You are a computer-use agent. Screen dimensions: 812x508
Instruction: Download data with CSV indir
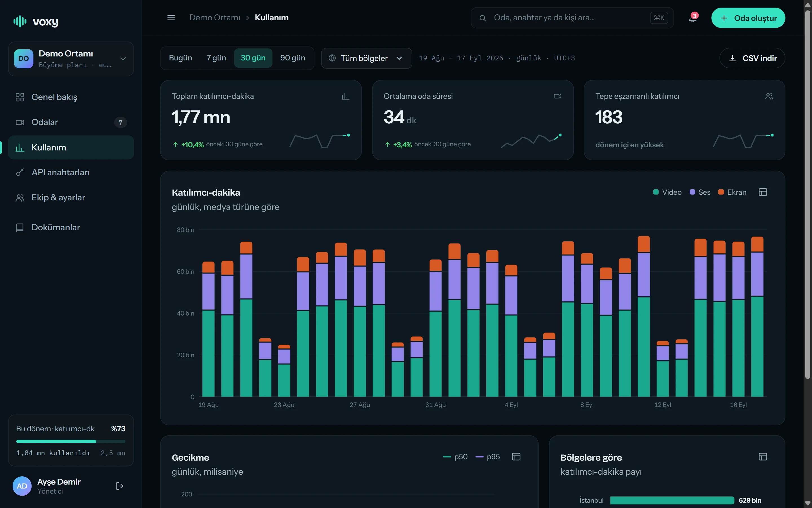coord(752,58)
